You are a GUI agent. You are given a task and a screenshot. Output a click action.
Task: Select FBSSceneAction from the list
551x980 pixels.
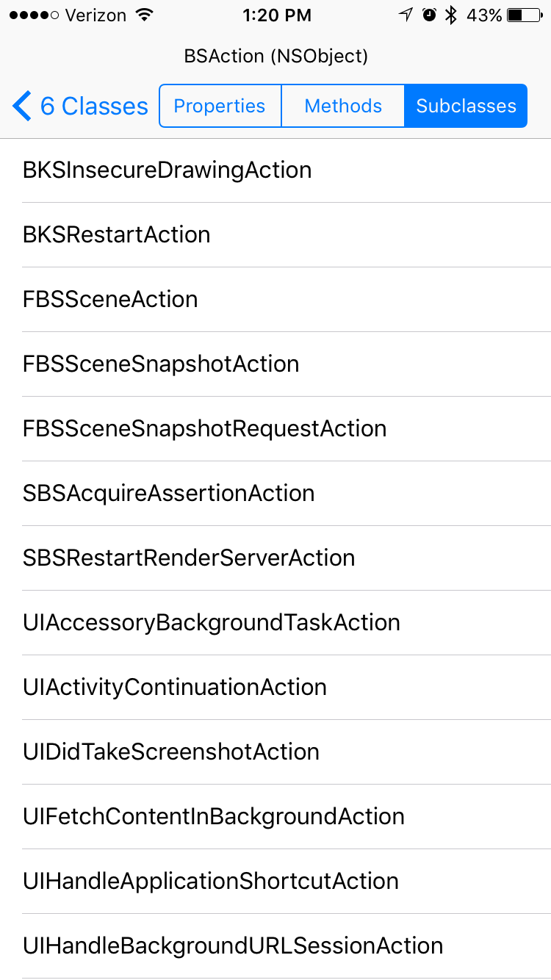click(x=110, y=300)
